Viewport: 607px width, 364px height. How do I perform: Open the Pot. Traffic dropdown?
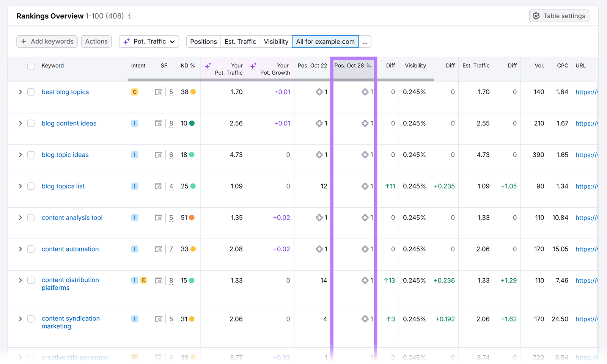149,41
